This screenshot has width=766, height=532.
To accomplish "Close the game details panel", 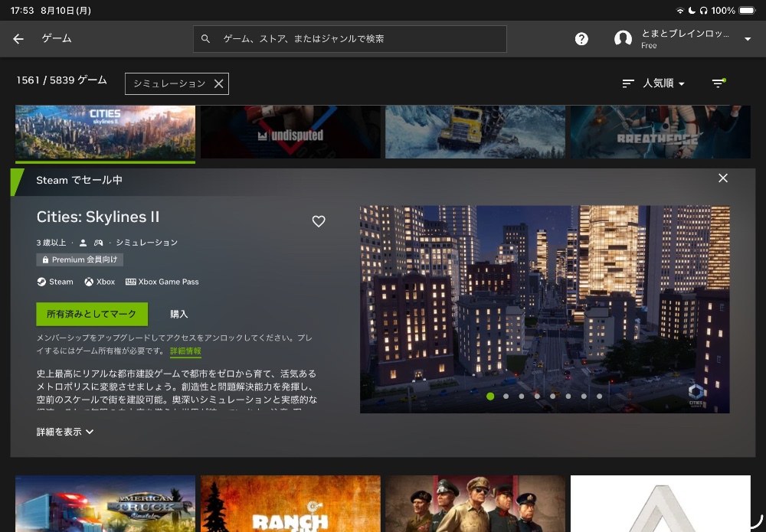I will 723,178.
